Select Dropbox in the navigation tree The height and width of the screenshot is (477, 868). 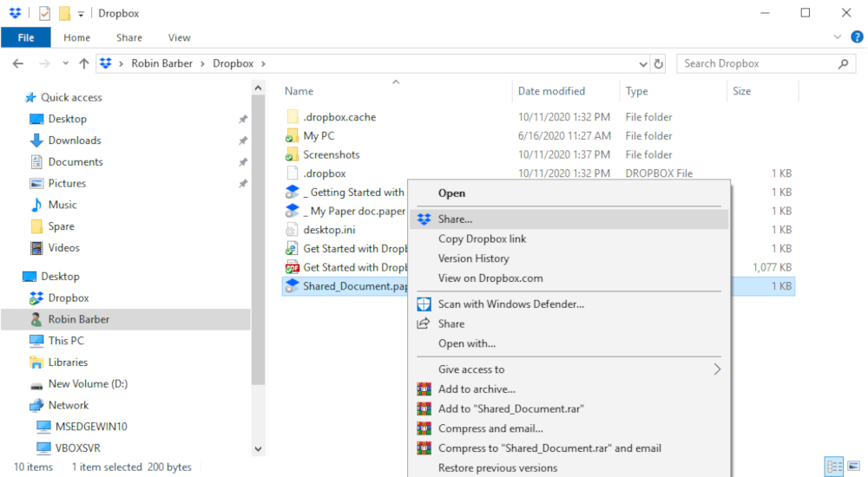68,297
